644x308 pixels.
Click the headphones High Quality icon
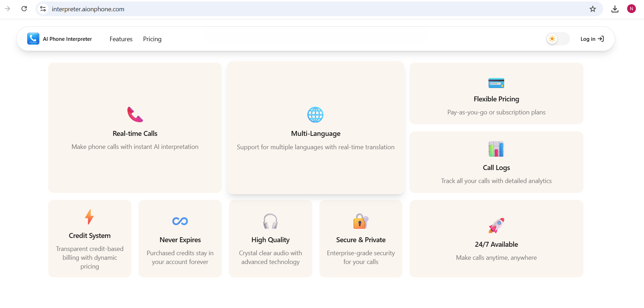[x=270, y=221]
